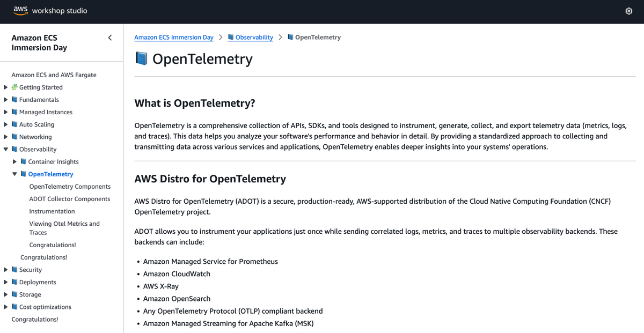Open the Managed Instances sidebar item
Viewport: 644px width, 333px height.
click(x=46, y=112)
